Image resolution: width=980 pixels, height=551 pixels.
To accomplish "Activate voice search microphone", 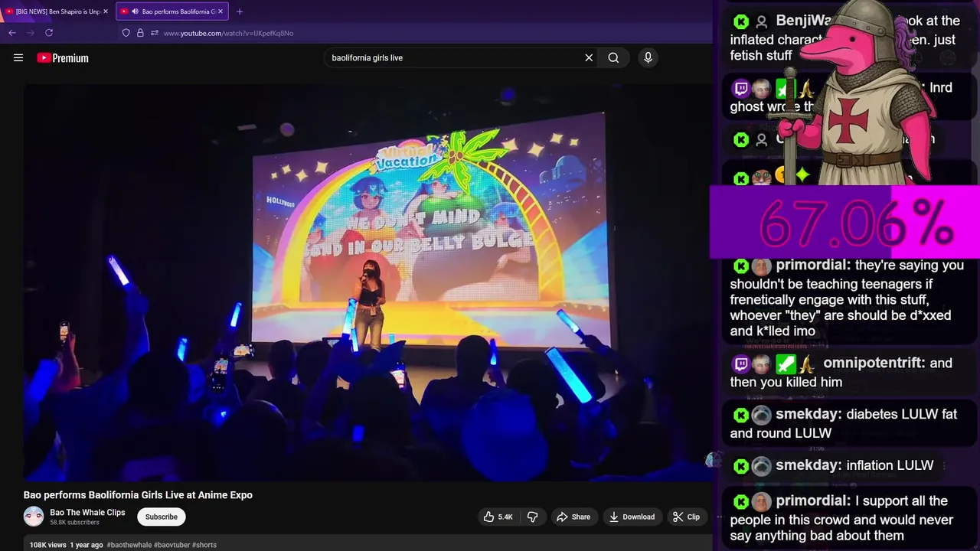I will [x=648, y=57].
